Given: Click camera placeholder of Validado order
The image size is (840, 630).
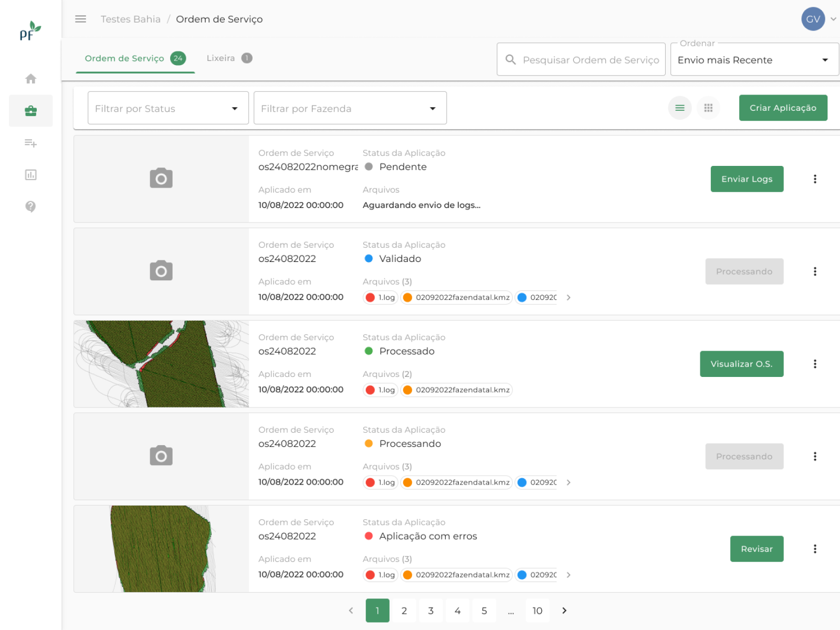Looking at the screenshot, I should [161, 271].
